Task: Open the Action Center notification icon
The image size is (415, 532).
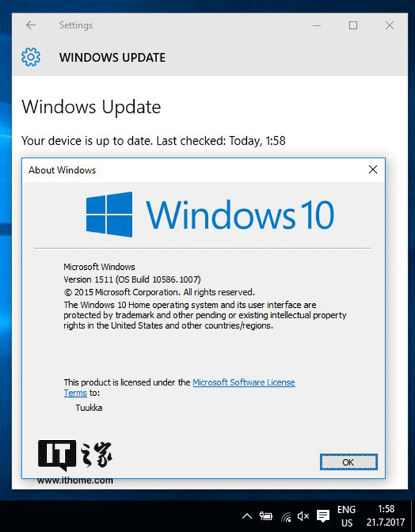Action: pyautogui.click(x=323, y=516)
